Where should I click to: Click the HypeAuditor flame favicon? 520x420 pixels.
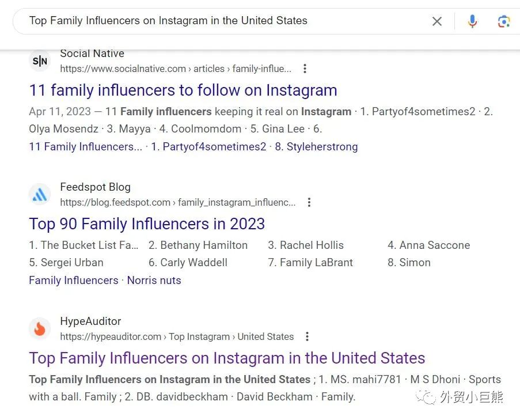point(40,329)
